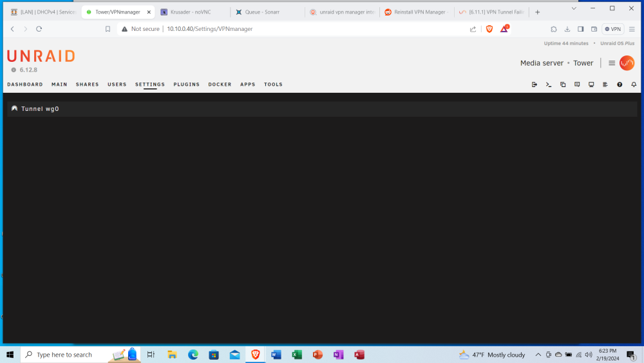Click the system info monitor icon
644x363 pixels.
pyautogui.click(x=591, y=84)
